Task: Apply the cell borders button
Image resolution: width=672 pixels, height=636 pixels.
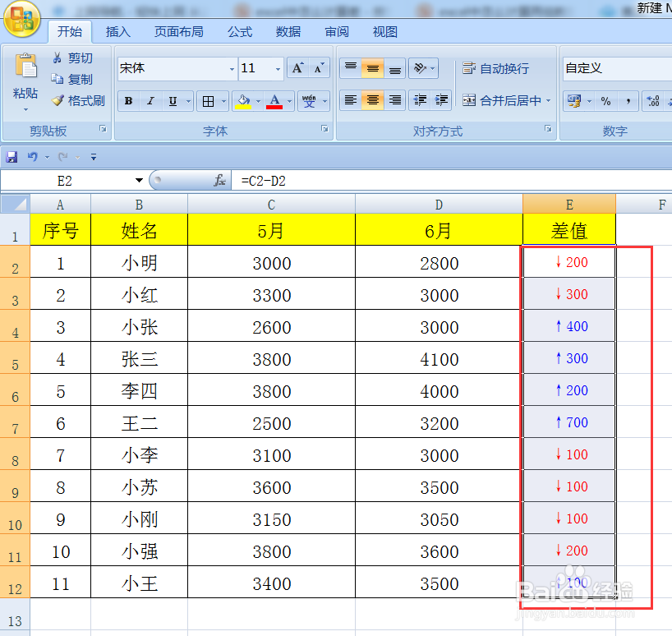Action: click(209, 101)
